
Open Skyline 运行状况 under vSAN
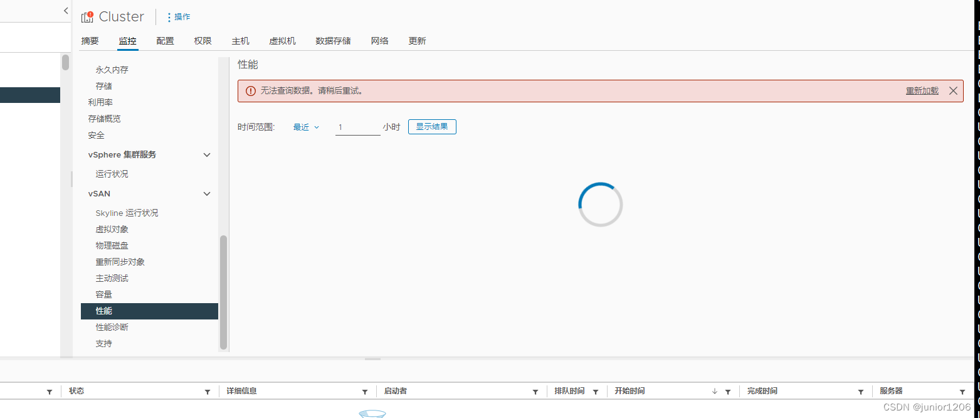tap(127, 213)
